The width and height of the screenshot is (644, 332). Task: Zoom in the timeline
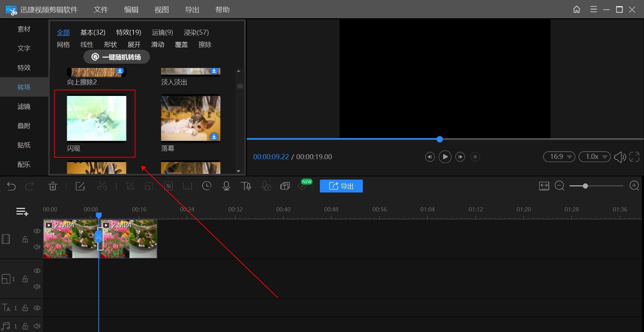tap(634, 186)
